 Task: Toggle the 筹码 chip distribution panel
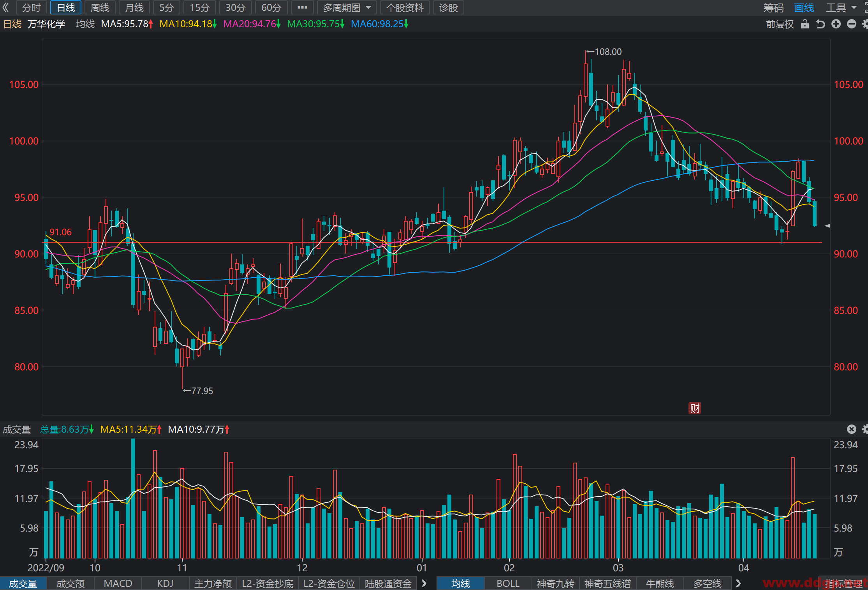[773, 7]
